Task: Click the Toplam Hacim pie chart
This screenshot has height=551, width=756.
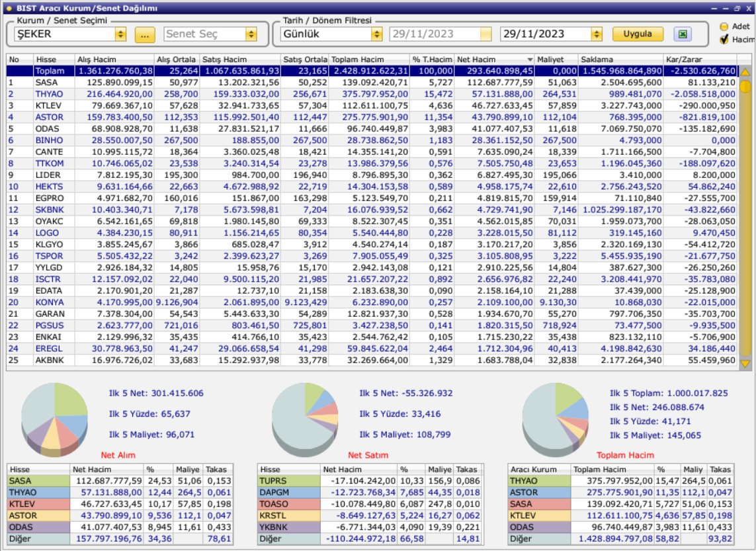Action: pyautogui.click(x=556, y=419)
